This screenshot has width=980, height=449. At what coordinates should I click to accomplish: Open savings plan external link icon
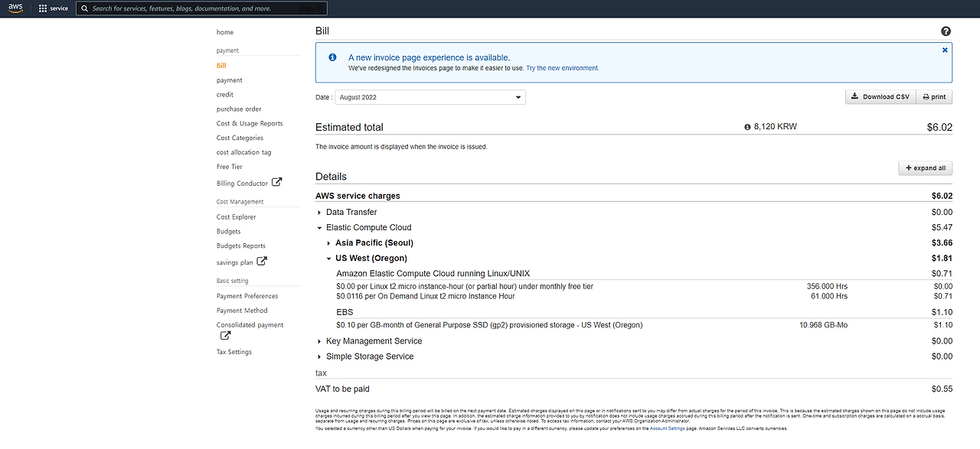coord(262,261)
